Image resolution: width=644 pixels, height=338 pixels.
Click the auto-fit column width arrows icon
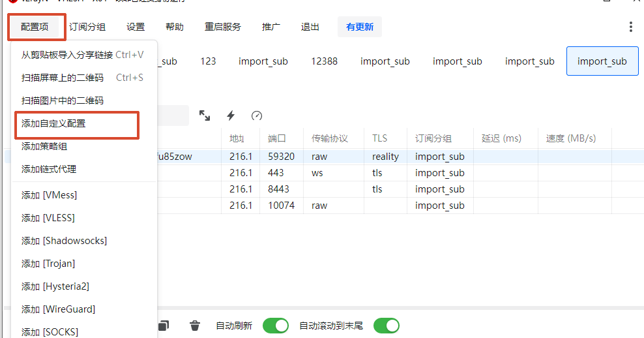(x=205, y=115)
